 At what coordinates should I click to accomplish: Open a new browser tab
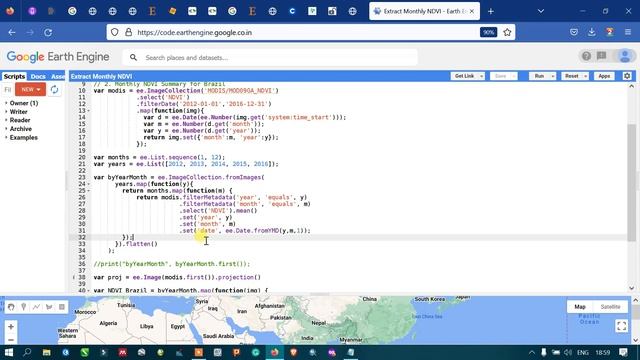(491, 11)
